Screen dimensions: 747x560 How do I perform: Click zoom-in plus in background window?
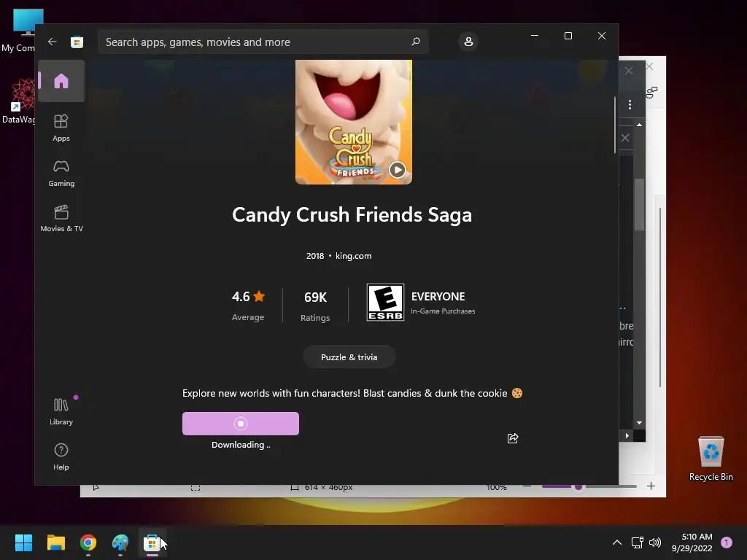click(651, 486)
